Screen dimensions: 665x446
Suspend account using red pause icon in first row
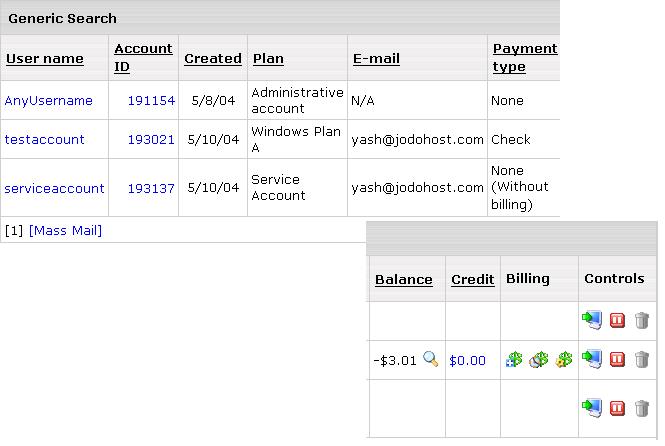click(x=617, y=321)
